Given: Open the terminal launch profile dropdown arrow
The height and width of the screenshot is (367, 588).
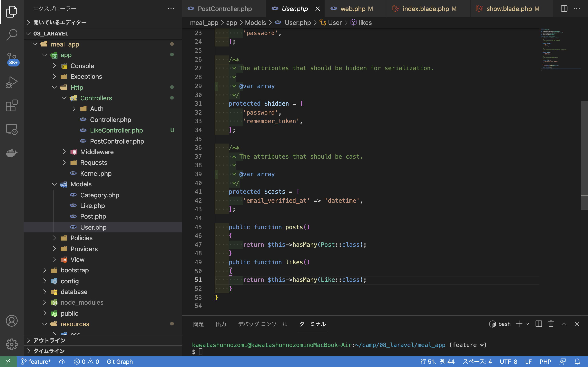Looking at the screenshot, I should coord(527,324).
